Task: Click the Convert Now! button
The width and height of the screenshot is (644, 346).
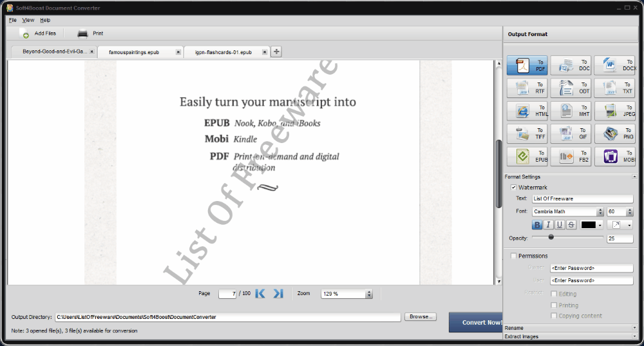Action: [x=476, y=322]
